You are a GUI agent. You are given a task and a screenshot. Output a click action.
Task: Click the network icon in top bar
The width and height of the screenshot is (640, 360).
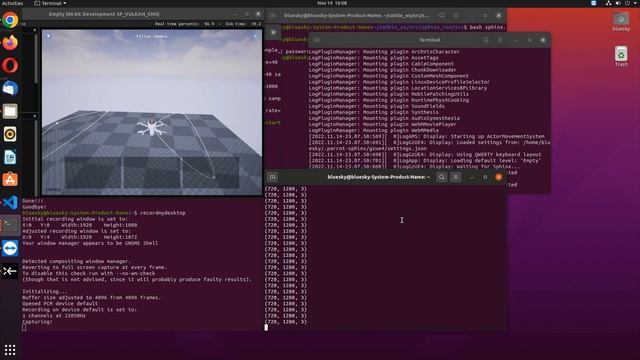pos(609,3)
